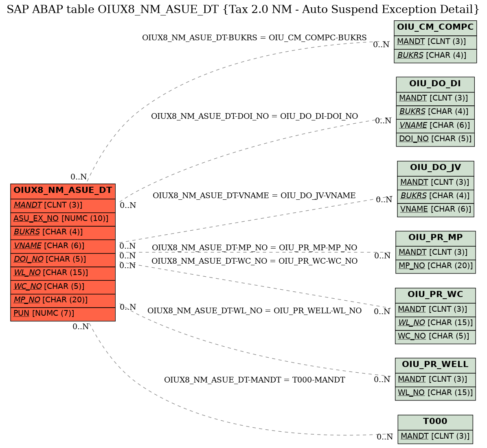Image resolution: width=487 pixels, height=448 pixels.
Task: Select DOI_NO [CHAR (5)] in OIUX8_NM_ASUE_DT
Action: tap(63, 260)
